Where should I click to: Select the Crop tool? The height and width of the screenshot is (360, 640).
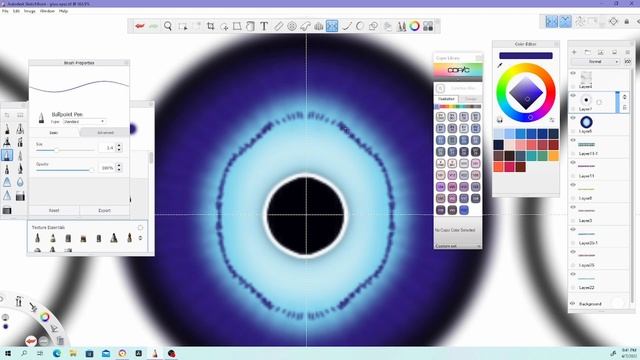click(211, 26)
